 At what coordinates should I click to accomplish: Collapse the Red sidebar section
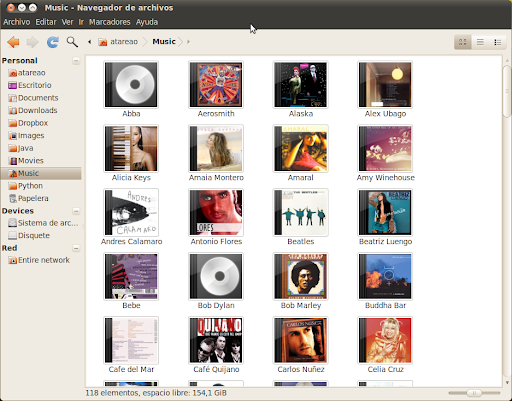(x=76, y=248)
